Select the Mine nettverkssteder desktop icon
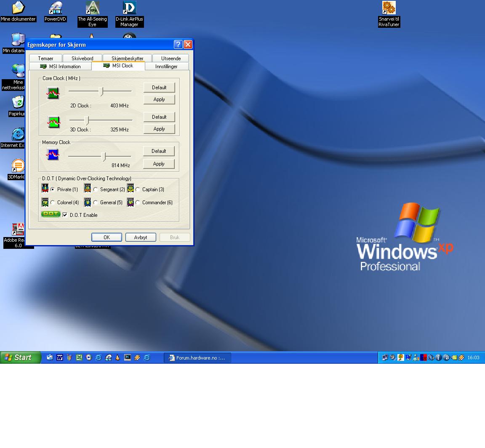The width and height of the screenshot is (485, 448). click(14, 77)
